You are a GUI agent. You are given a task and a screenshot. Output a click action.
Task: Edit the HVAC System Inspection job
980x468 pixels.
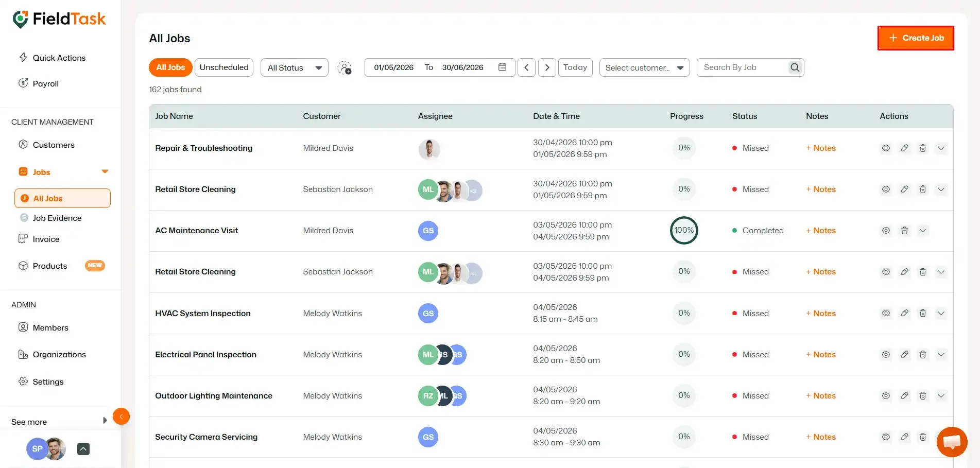tap(904, 313)
